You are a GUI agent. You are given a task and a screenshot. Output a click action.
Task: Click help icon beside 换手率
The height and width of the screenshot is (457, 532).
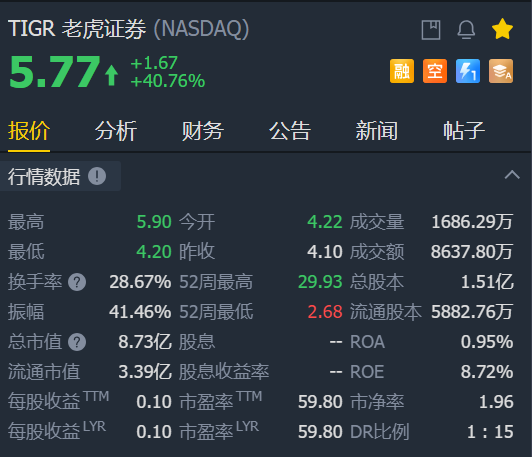(77, 282)
